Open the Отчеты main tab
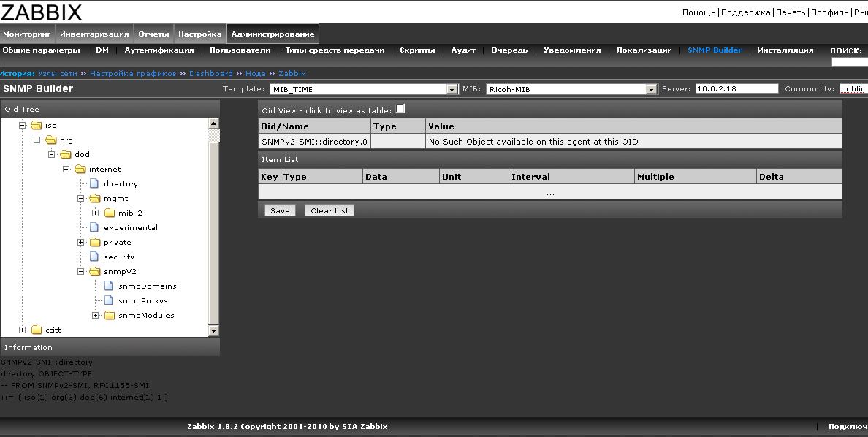Viewport: 868px width, 437px height. (x=154, y=34)
